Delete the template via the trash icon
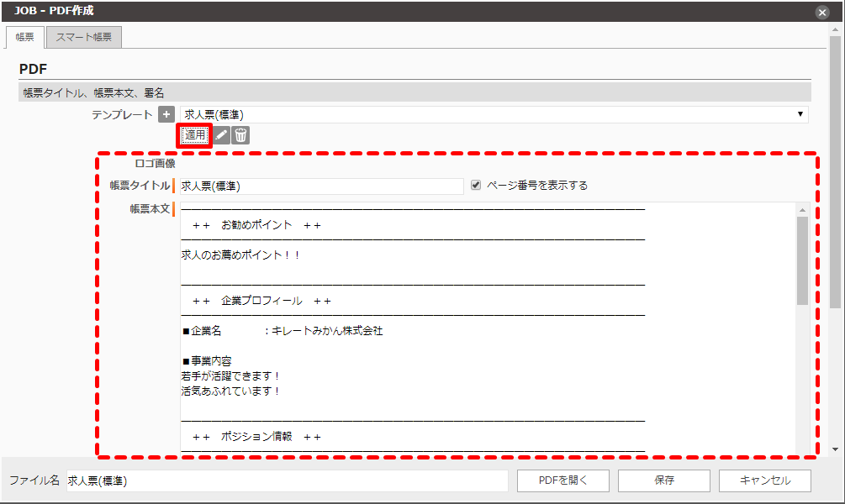The height and width of the screenshot is (504, 845). click(x=241, y=134)
